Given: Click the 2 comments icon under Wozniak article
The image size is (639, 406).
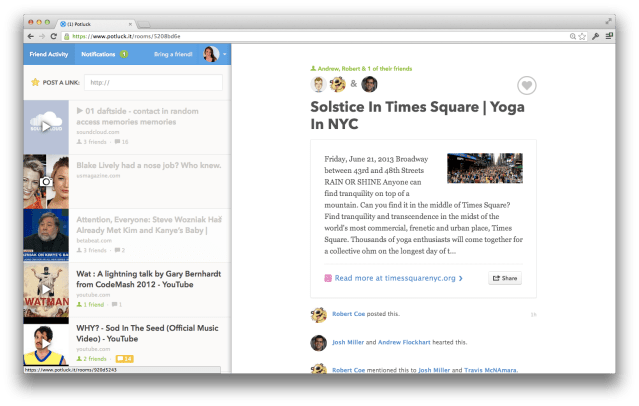Looking at the screenshot, I should 119,250.
